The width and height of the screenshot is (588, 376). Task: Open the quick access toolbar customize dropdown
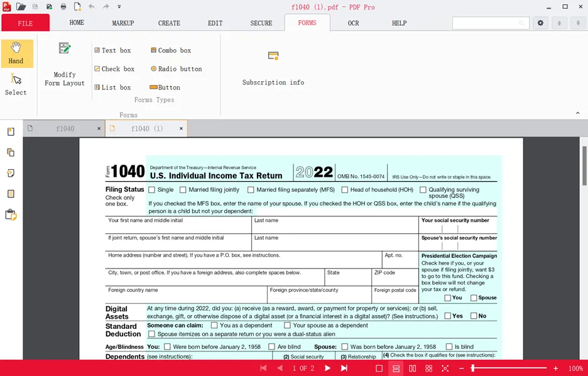coord(119,7)
